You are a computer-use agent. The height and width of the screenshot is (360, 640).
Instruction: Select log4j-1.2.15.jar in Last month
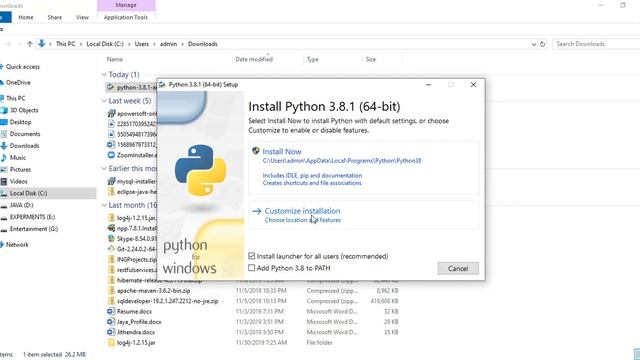click(x=136, y=218)
